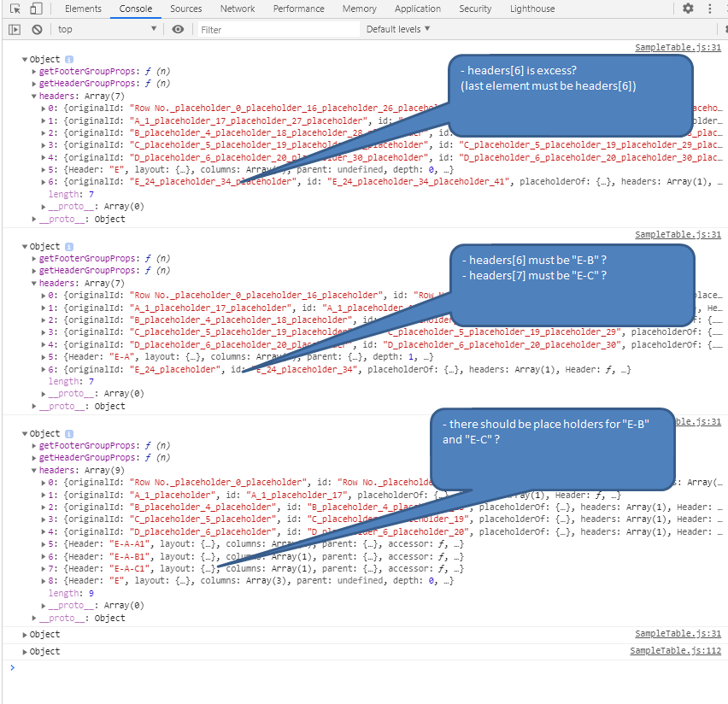This screenshot has width=728, height=704.
Task: Activate the inspect element picker icon
Action: 15,9
